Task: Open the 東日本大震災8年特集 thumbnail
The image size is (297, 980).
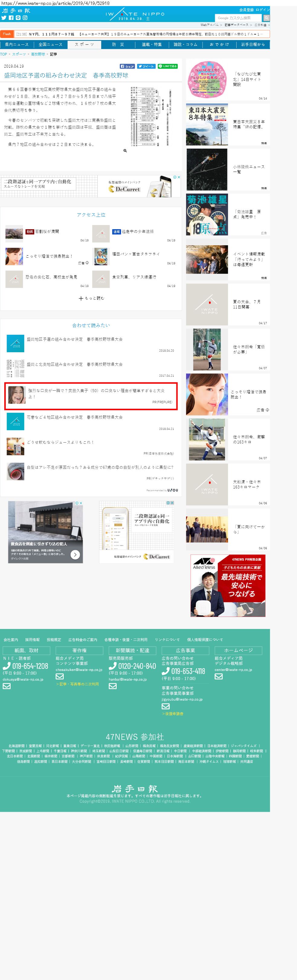Action: tap(207, 124)
